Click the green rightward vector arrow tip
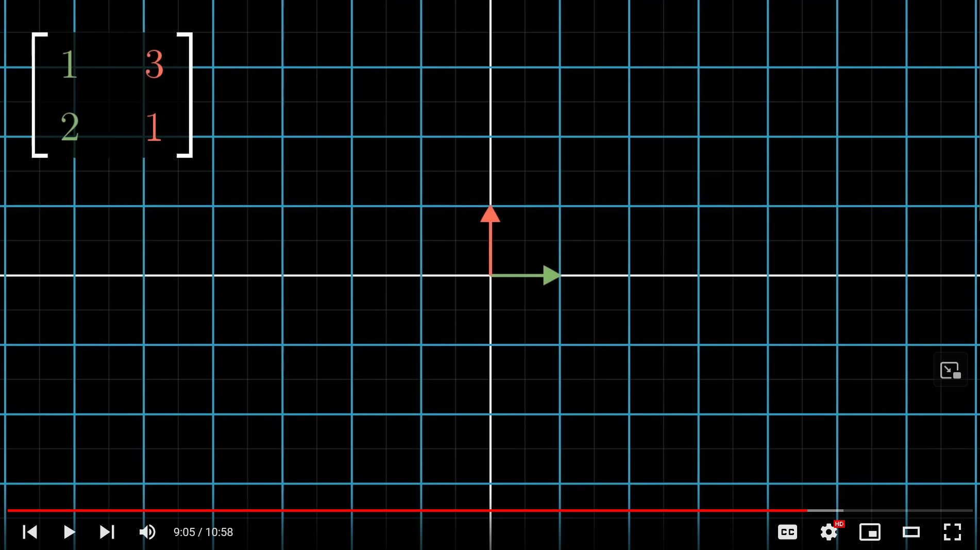 coord(551,275)
